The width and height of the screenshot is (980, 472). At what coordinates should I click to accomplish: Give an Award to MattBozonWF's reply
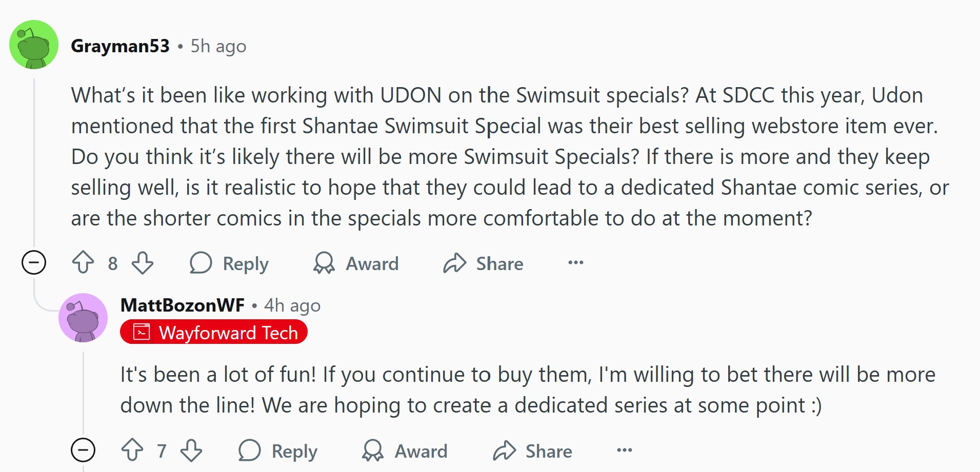click(405, 451)
